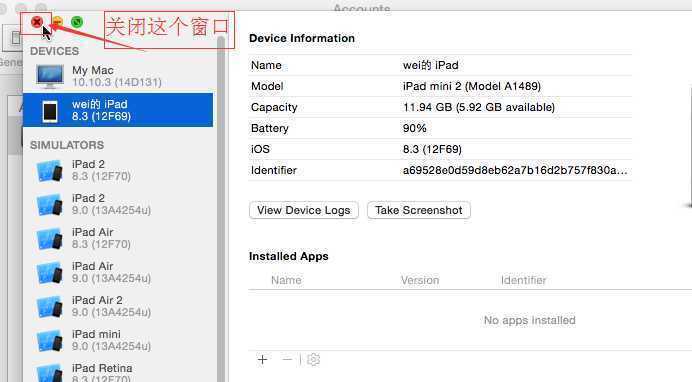692x382 pixels.
Task: Open the gear actions menu under Installed Apps
Action: click(313, 360)
